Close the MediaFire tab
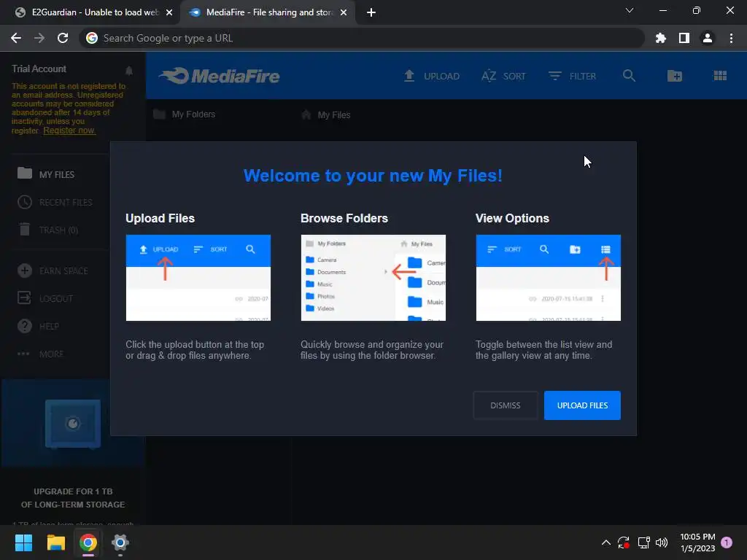This screenshot has height=560, width=747. [x=344, y=12]
